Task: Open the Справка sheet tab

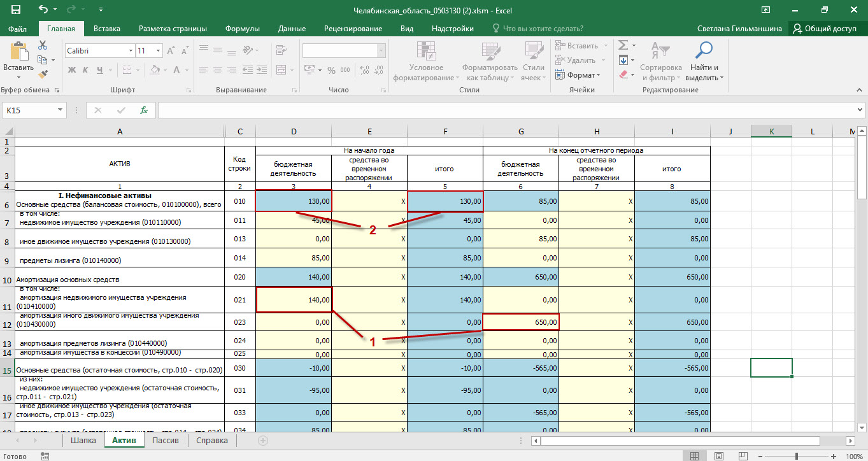Action: pyautogui.click(x=212, y=440)
